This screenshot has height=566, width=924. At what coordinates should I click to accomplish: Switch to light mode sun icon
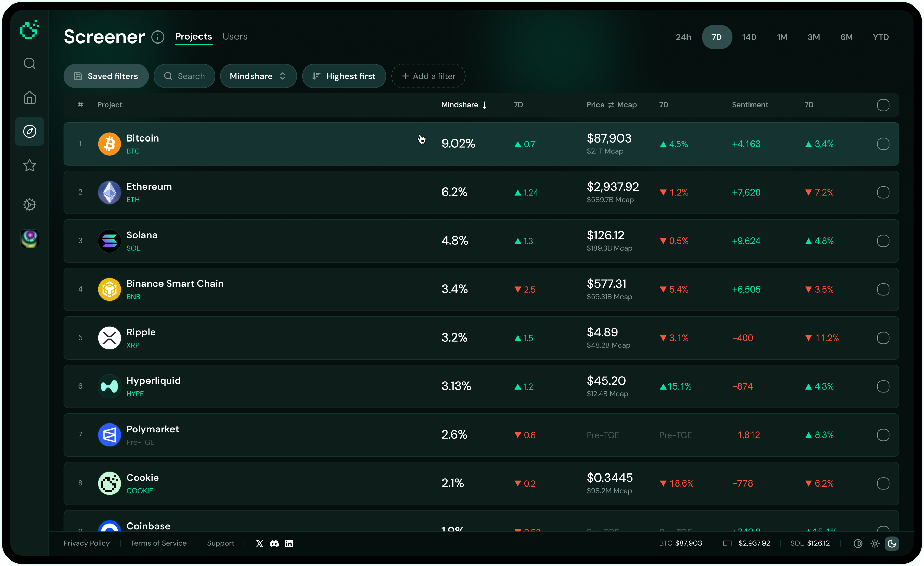tap(875, 543)
